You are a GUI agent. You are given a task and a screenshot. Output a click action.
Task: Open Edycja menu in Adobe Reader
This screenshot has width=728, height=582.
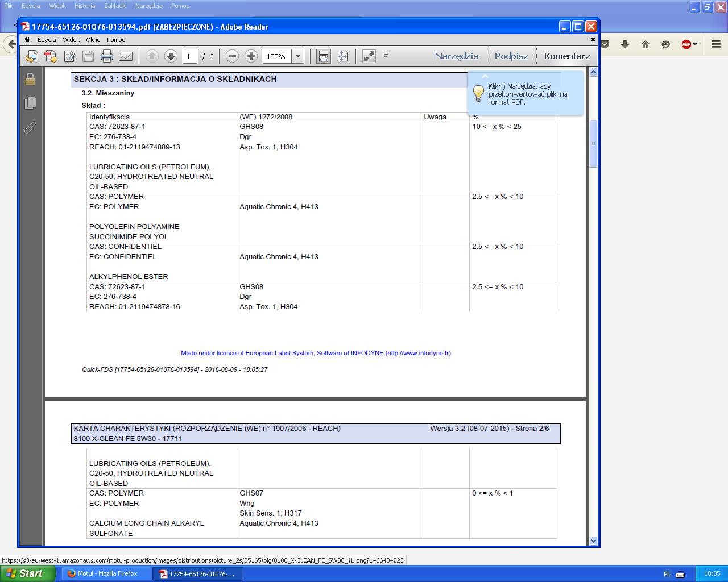point(47,40)
